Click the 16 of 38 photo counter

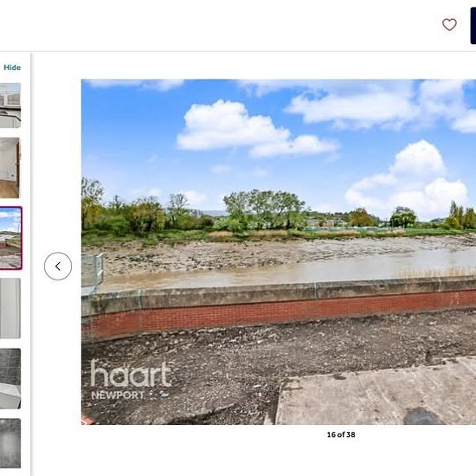tap(341, 434)
